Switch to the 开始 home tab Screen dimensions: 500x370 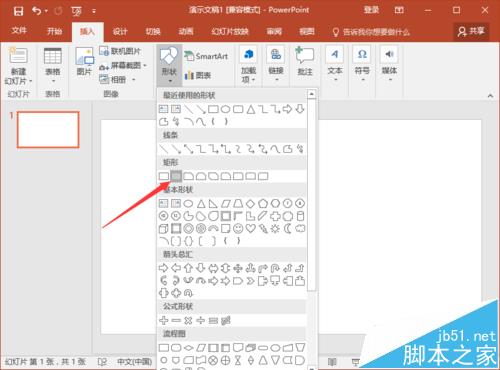pos(54,32)
